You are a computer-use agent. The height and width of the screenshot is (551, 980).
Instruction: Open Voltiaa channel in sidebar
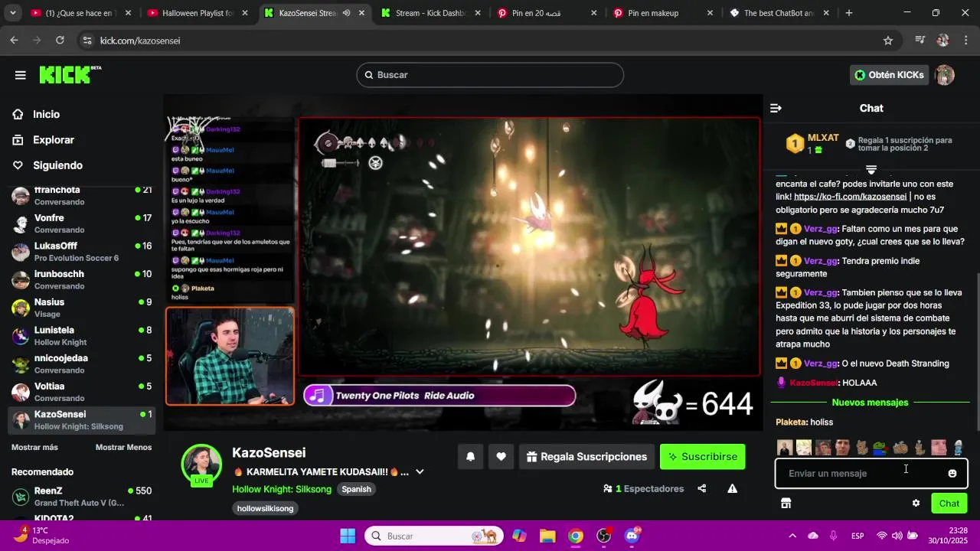82,392
